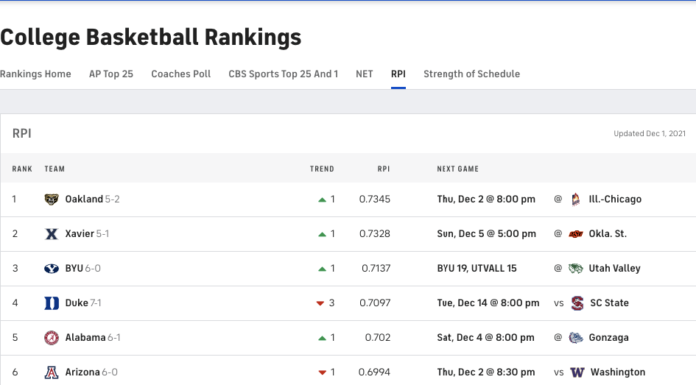Click BYU's RPI value 0.7137
This screenshot has width=696, height=385.
[376, 269]
